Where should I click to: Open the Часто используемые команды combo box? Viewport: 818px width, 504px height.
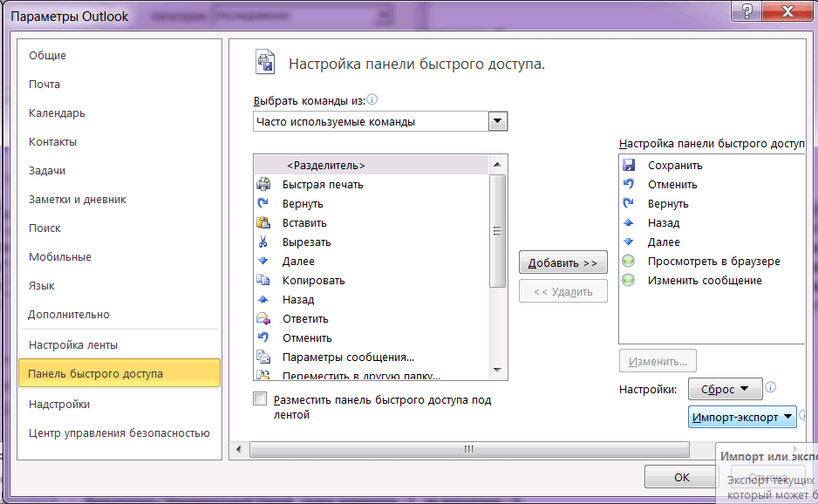[380, 121]
